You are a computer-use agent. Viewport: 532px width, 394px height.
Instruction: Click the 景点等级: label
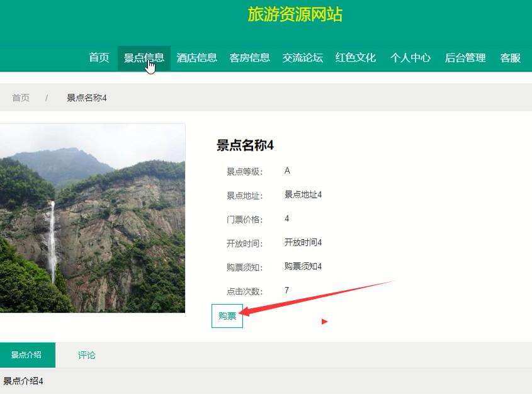[245, 172]
